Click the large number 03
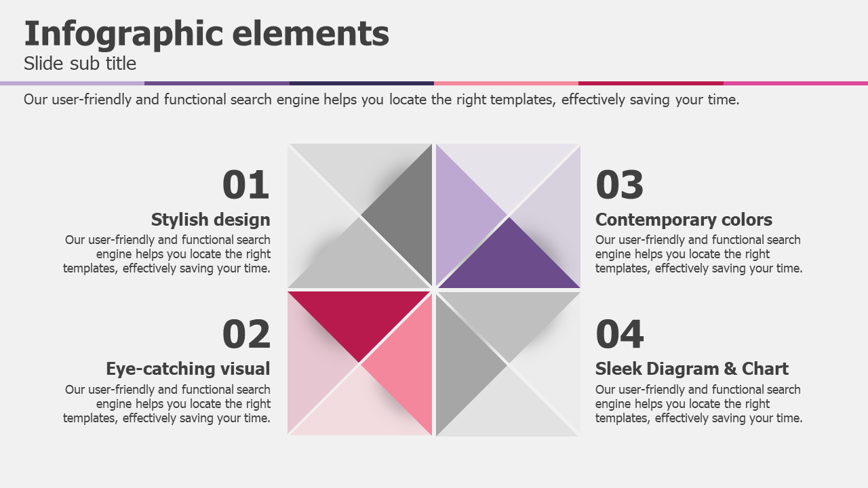 point(620,185)
